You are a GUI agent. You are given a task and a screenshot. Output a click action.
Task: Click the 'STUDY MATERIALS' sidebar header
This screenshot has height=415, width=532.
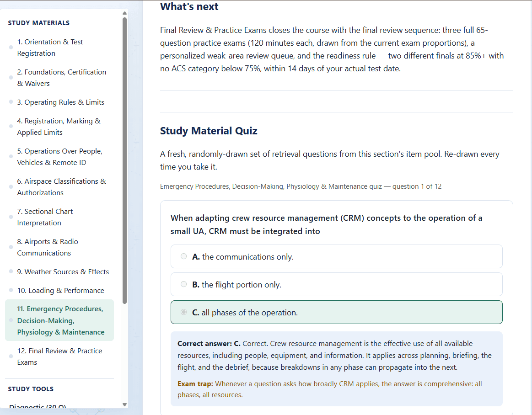[x=39, y=23]
